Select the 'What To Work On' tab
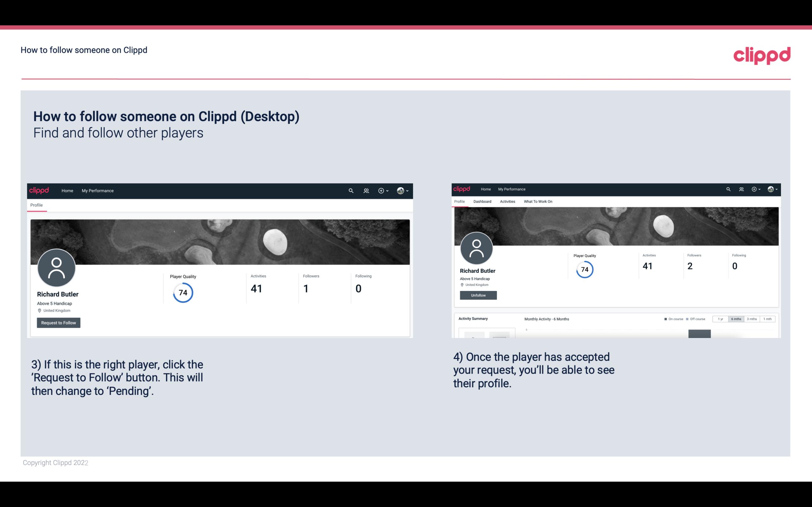The width and height of the screenshot is (812, 507). tap(537, 201)
